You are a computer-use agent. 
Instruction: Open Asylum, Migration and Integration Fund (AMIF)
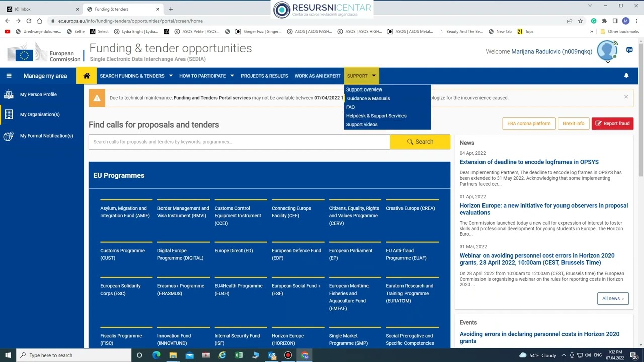(125, 212)
